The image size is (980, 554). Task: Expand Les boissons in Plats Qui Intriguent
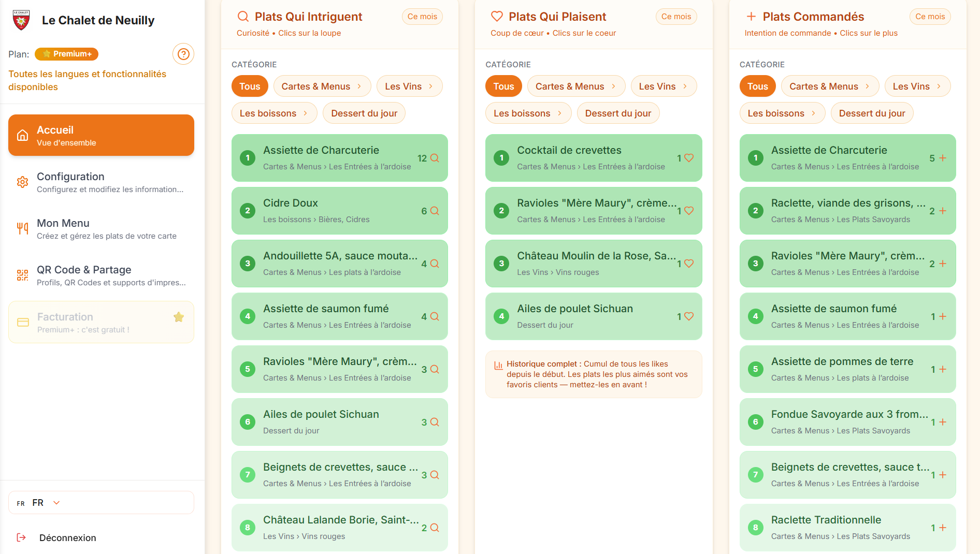pos(275,113)
